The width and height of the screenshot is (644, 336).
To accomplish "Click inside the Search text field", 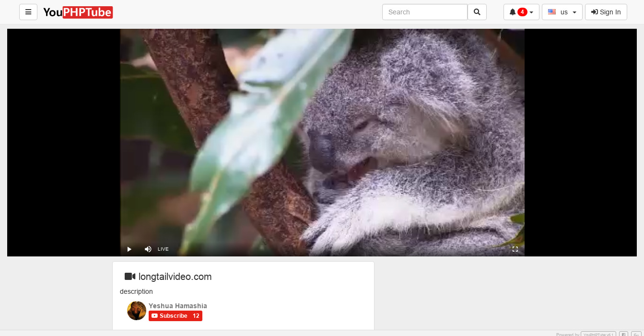I will (424, 12).
